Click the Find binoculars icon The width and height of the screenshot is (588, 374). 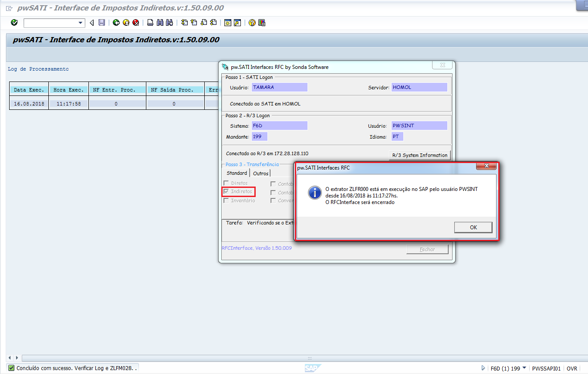[x=160, y=23]
